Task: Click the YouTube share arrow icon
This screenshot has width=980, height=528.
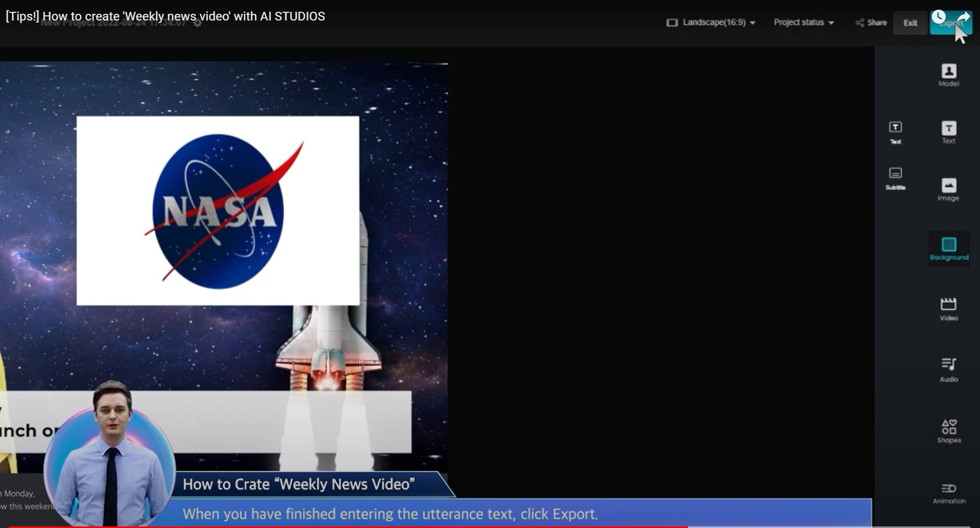Action: [x=963, y=18]
